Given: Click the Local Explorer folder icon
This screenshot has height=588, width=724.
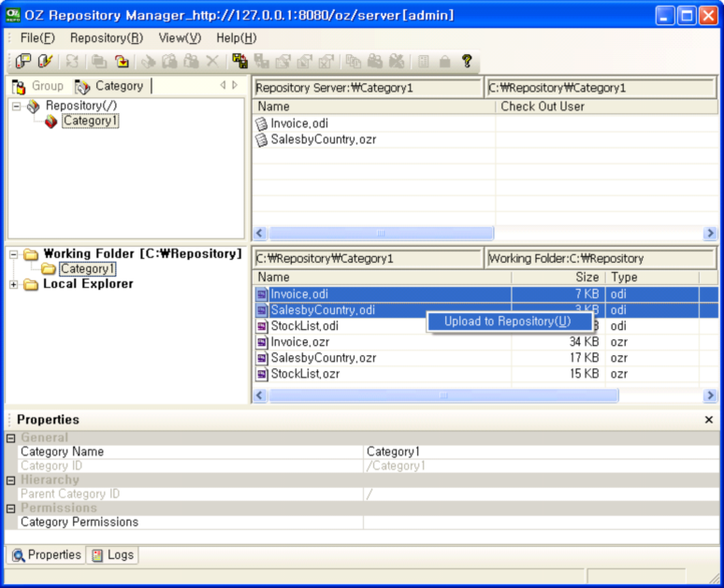Looking at the screenshot, I should (x=31, y=284).
